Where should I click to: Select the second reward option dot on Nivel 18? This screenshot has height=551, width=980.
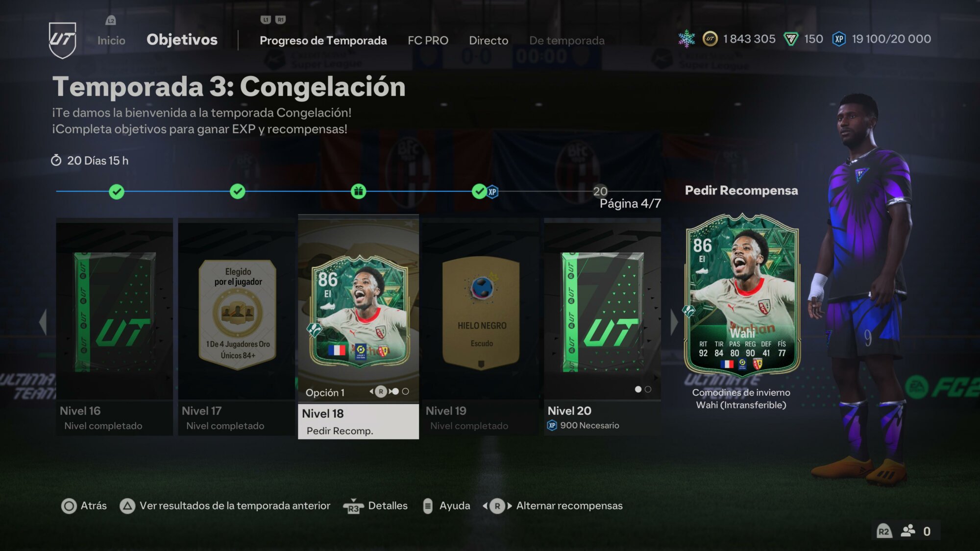point(405,391)
